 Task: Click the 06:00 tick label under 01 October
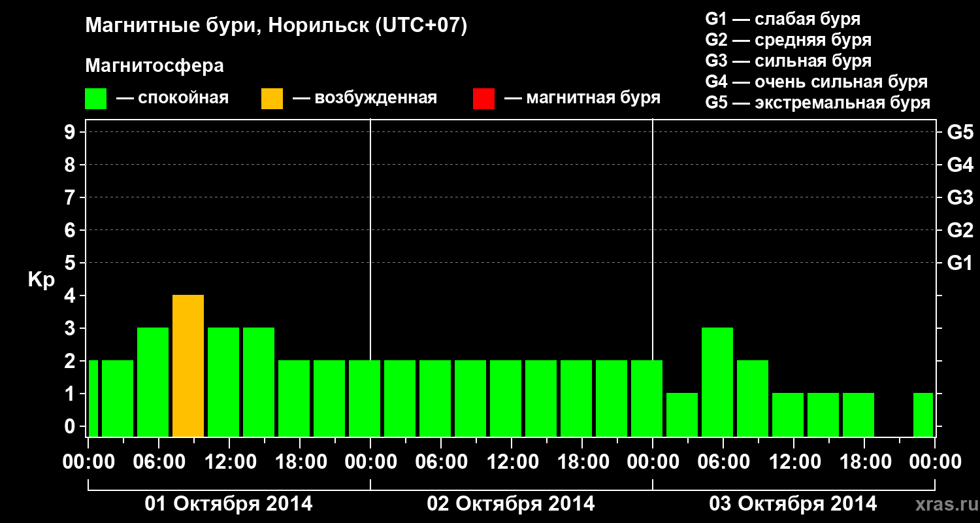click(159, 462)
